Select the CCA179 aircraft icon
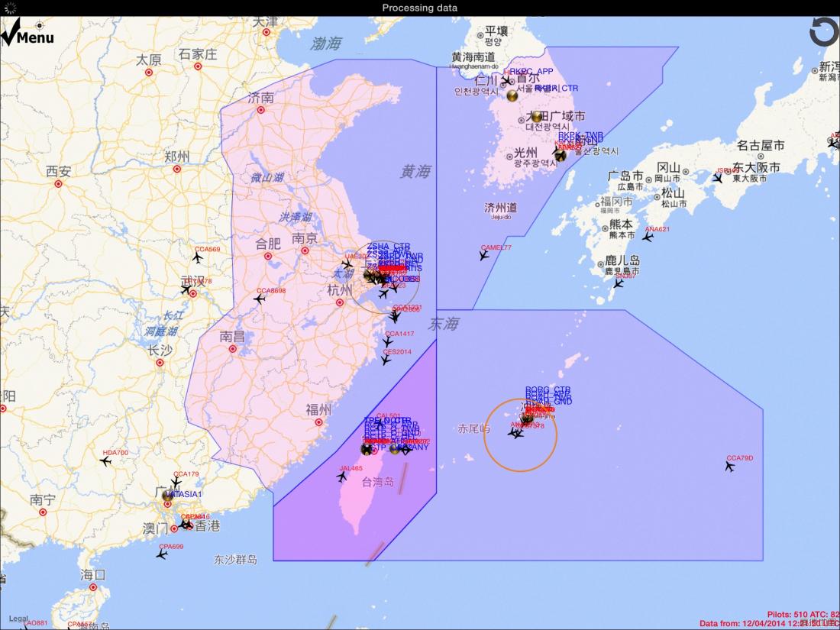The image size is (840, 630). [176, 482]
